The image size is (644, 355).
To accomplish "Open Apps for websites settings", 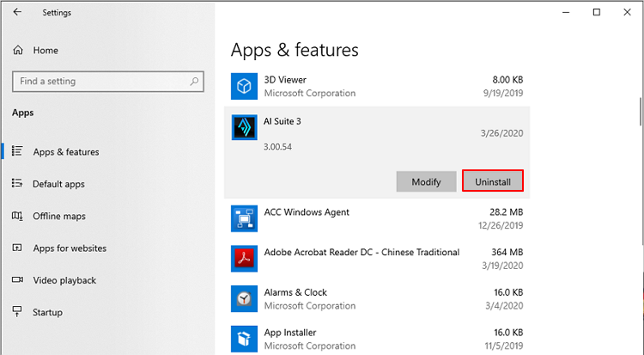I will [x=70, y=248].
